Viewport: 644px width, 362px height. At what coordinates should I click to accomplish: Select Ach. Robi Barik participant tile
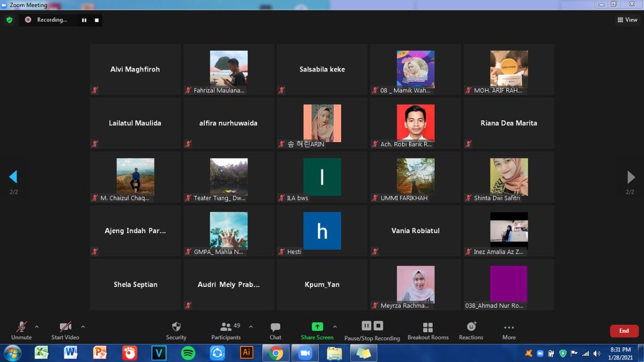coord(415,123)
